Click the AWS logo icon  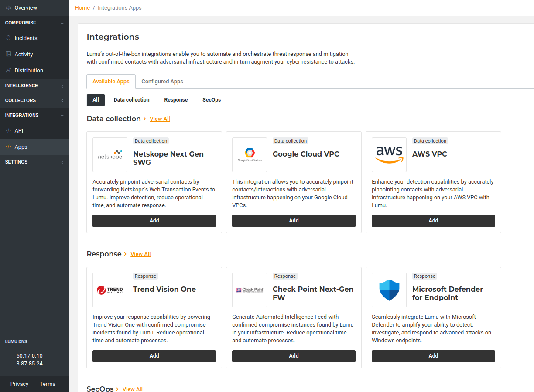click(389, 155)
